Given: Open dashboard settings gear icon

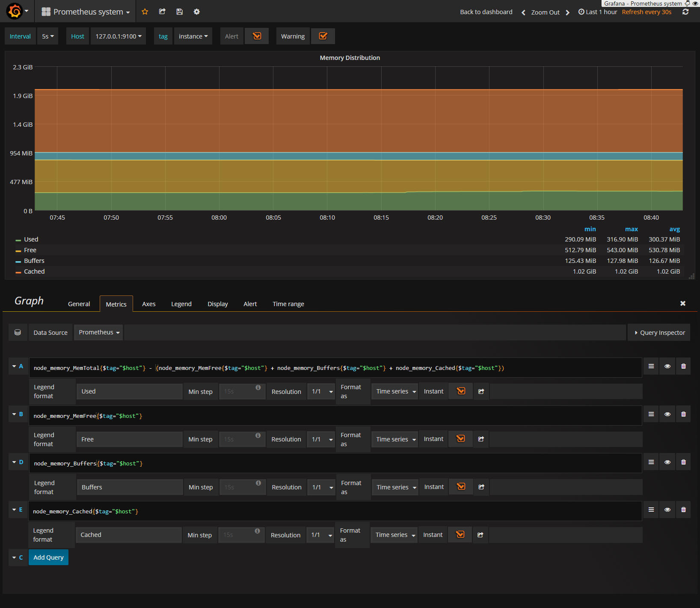Looking at the screenshot, I should click(x=196, y=12).
